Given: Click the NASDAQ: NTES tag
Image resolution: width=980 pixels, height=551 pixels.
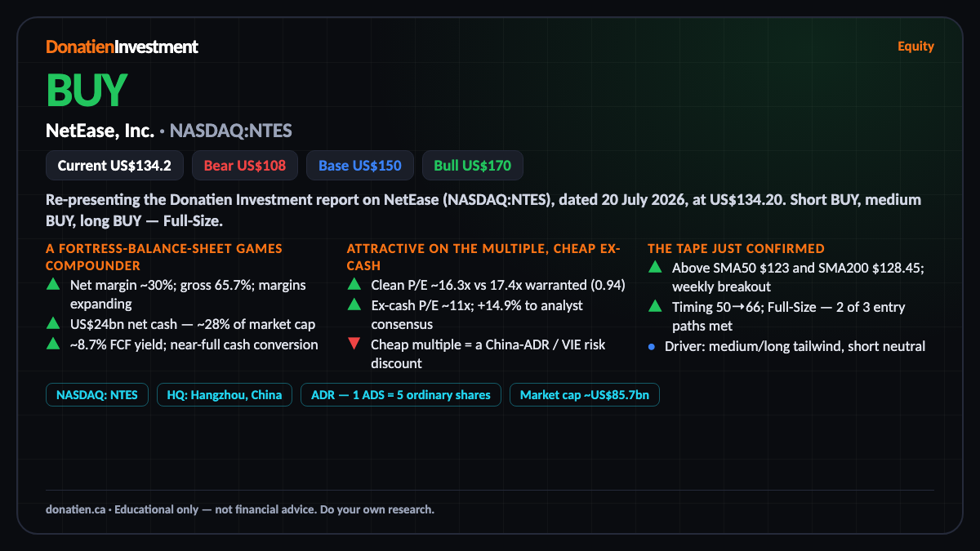Looking at the screenshot, I should (97, 395).
